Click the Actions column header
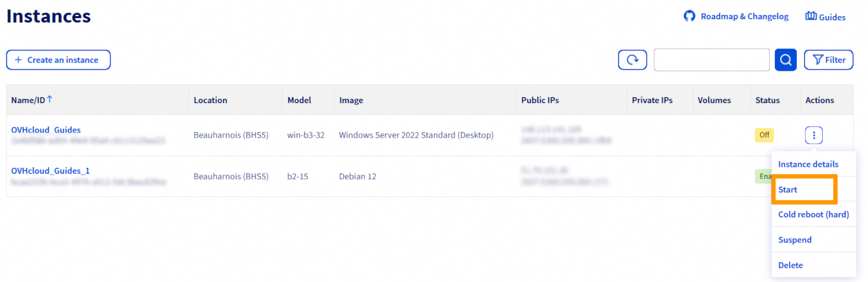 (x=820, y=100)
